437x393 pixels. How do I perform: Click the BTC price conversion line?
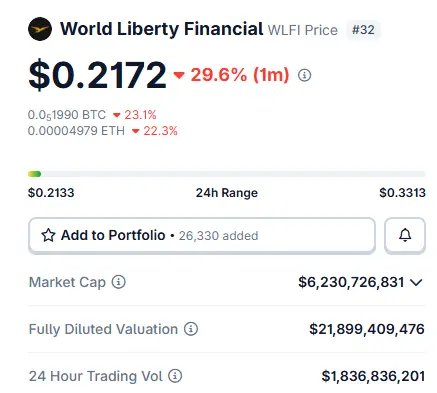tap(67, 115)
